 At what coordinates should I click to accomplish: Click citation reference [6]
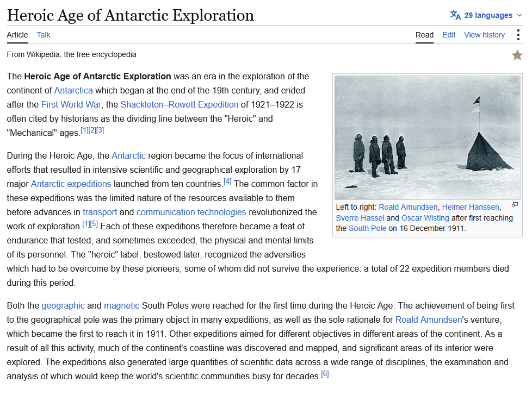point(325,374)
